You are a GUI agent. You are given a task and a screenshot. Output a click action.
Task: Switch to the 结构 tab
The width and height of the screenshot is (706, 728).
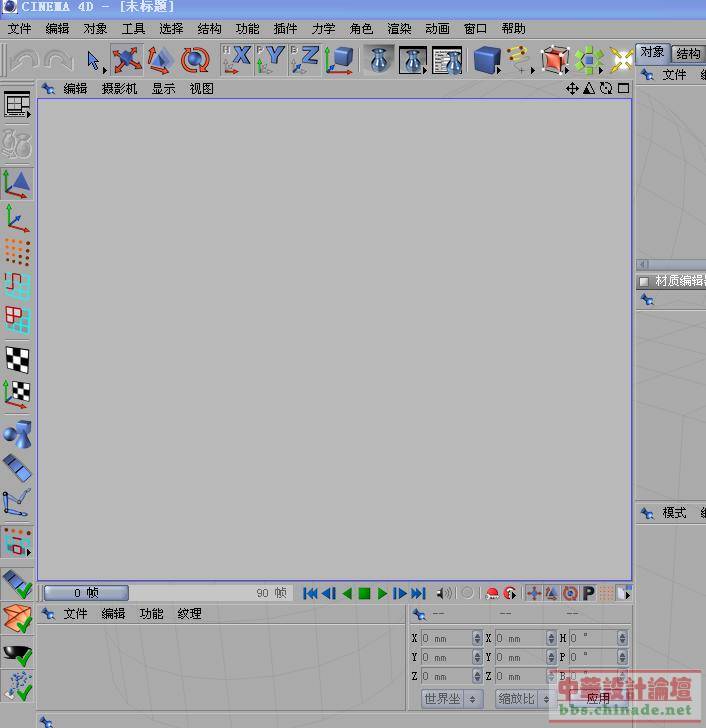tap(688, 54)
